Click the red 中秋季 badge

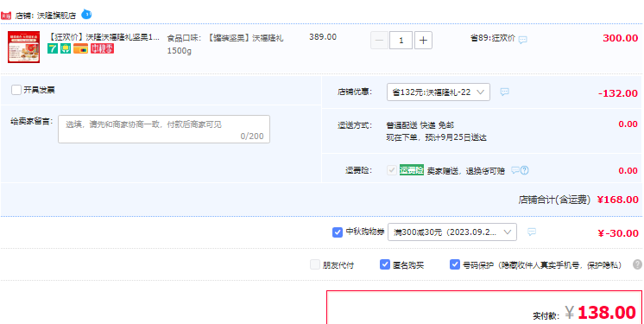click(x=102, y=48)
